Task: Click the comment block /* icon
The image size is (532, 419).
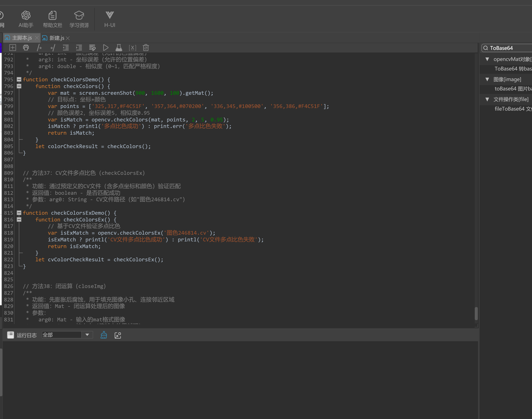Action: coord(39,47)
